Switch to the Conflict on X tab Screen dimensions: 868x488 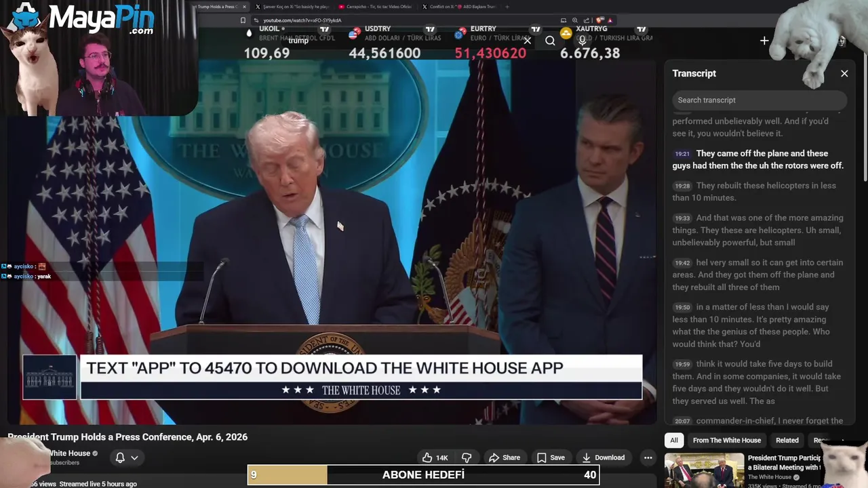pos(459,7)
